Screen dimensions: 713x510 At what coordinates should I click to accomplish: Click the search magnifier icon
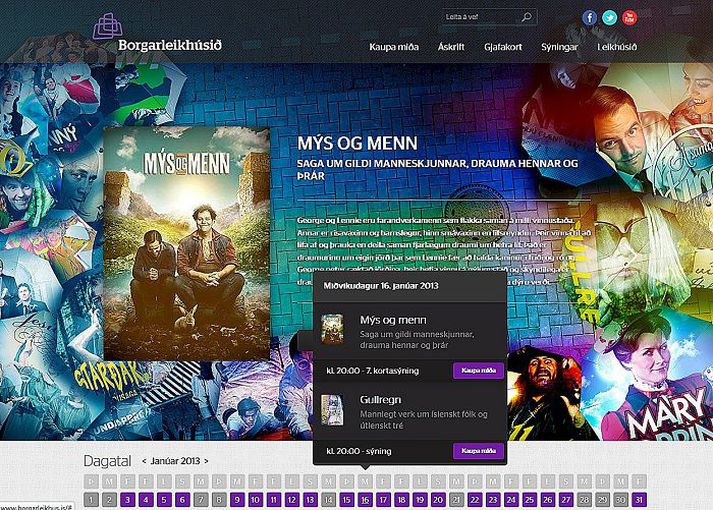tap(527, 17)
